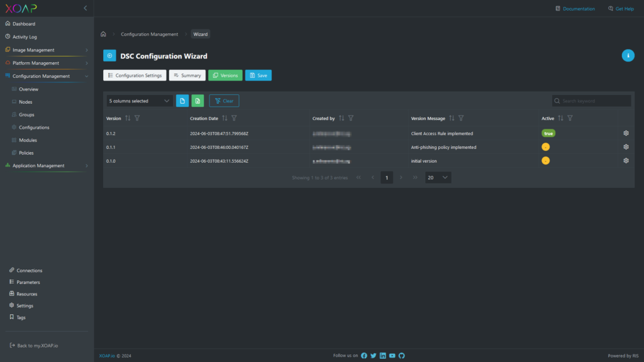The width and height of the screenshot is (644, 362).
Task: Focus the Search keyword field
Action: coord(591,101)
